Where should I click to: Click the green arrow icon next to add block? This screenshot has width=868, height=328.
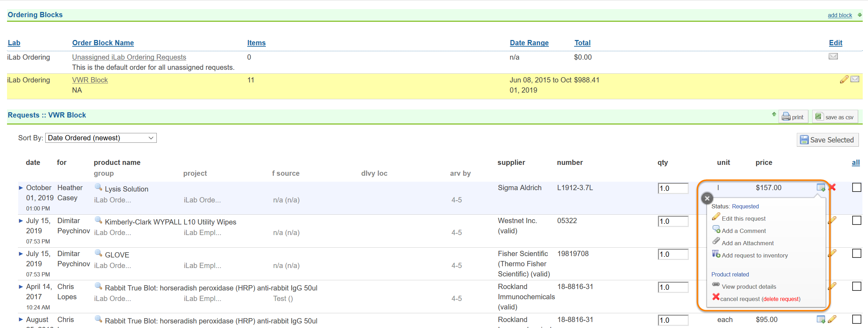(x=860, y=15)
